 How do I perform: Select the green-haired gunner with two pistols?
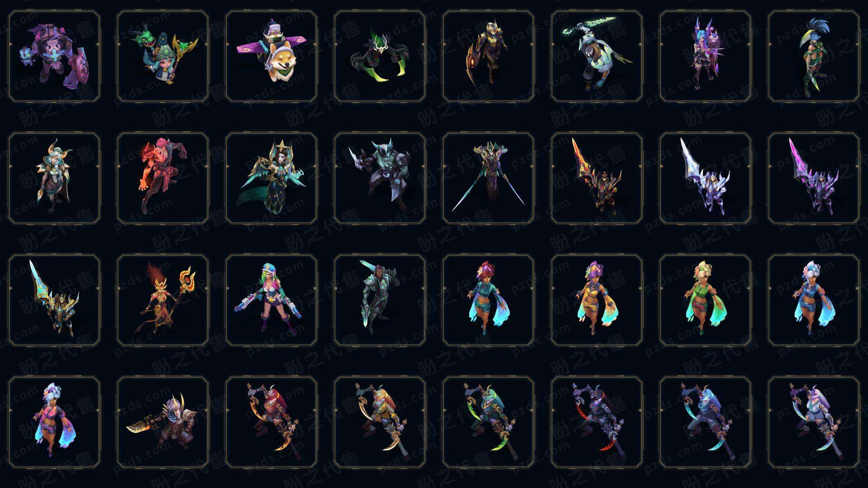click(x=271, y=300)
